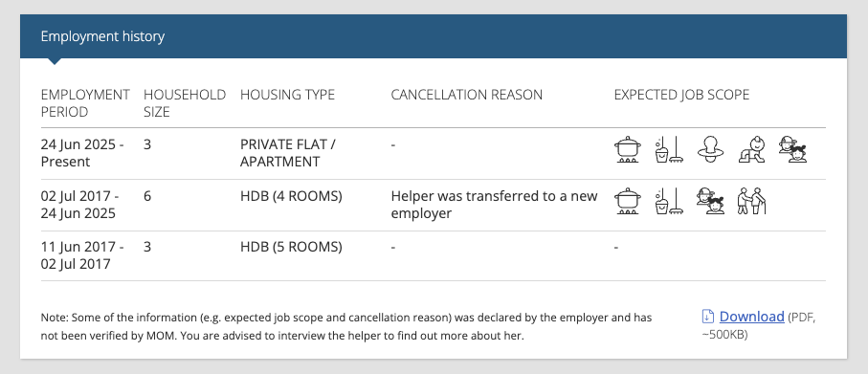Click the cooking pot icon for the current employment
This screenshot has width=868, height=374.
pos(628,149)
